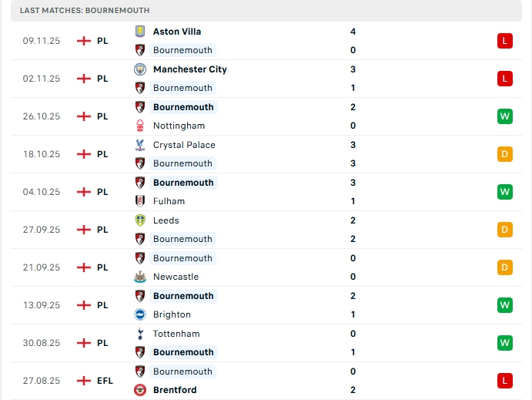Click the Brighton club crest
This screenshot has height=400, width=532.
(x=140, y=314)
